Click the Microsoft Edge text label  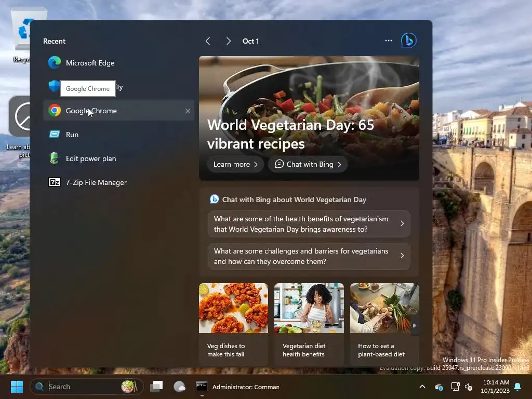[90, 63]
